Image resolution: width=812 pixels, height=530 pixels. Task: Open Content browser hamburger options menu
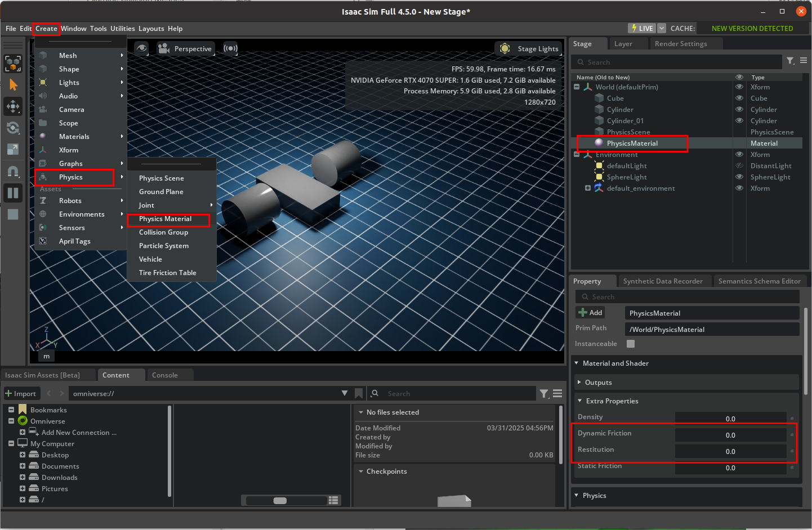point(557,394)
